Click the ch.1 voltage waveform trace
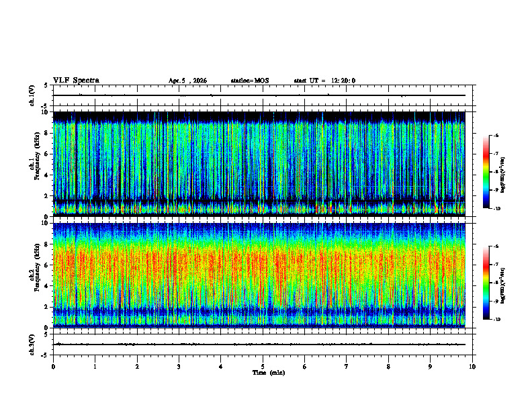Image resolution: width=532 pixels, height=411 pixels. click(x=259, y=95)
